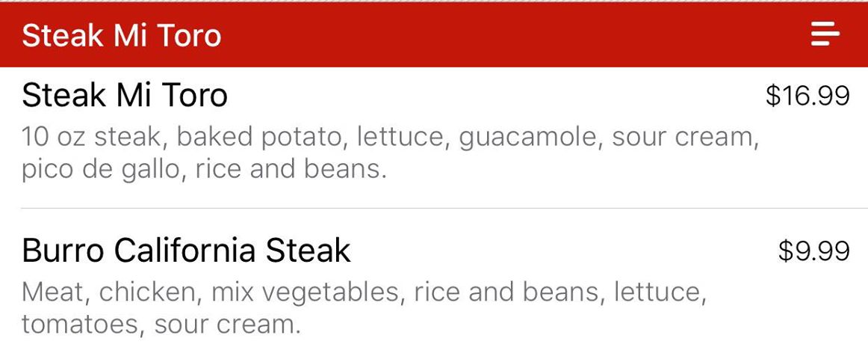Click the $16.99 price
Viewport: 868px width, 359px height.
pyautogui.click(x=807, y=96)
